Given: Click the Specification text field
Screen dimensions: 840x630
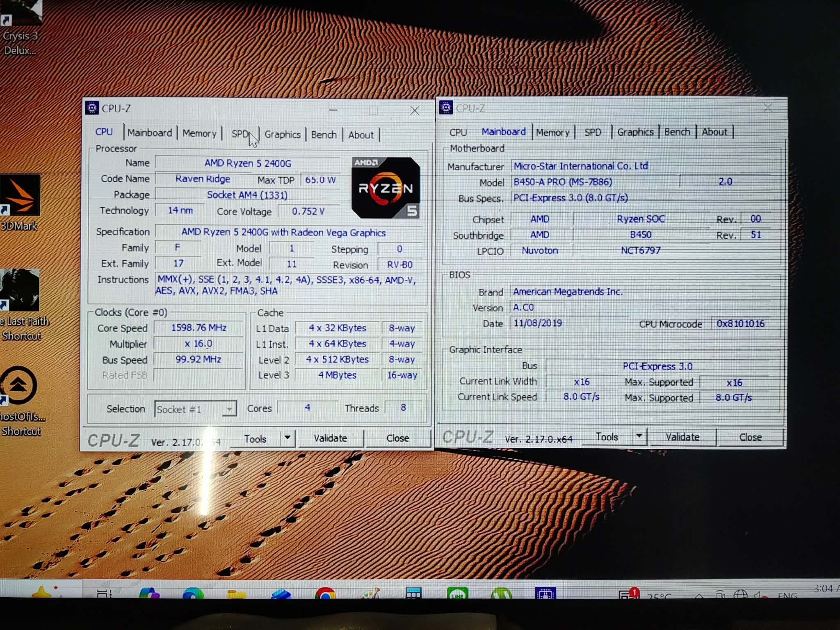Looking at the screenshot, I should tap(283, 232).
